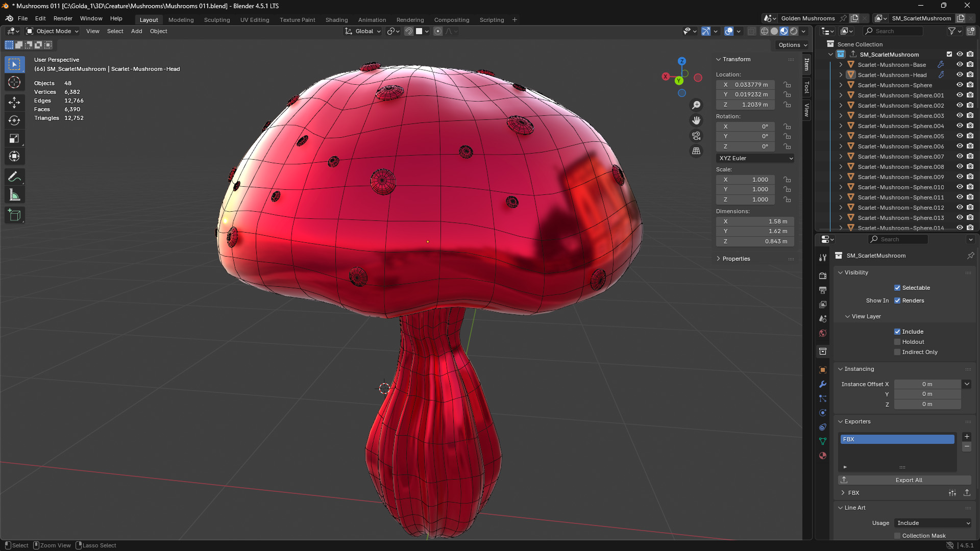Open the XYZ Euler rotation order dropdown
980x551 pixels.
[754, 158]
